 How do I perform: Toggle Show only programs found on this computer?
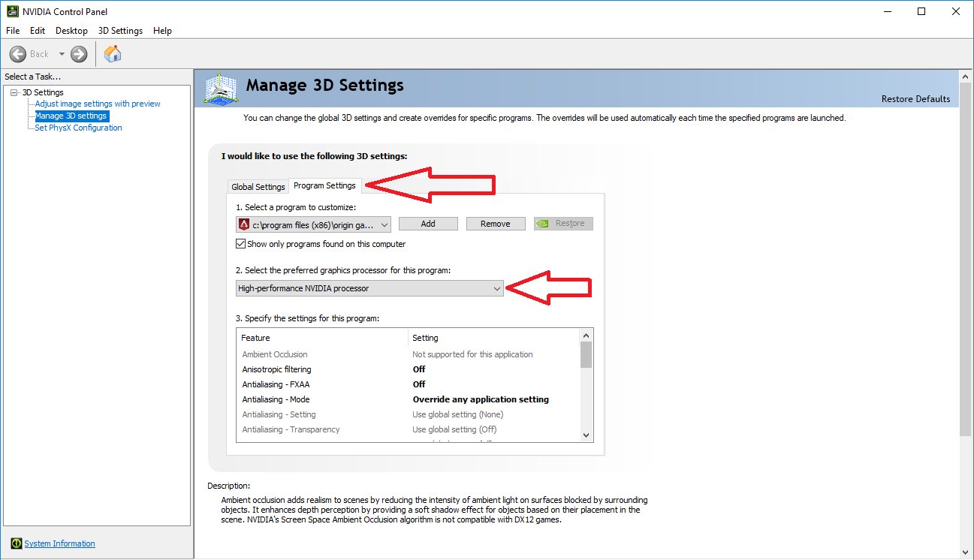pyautogui.click(x=241, y=244)
